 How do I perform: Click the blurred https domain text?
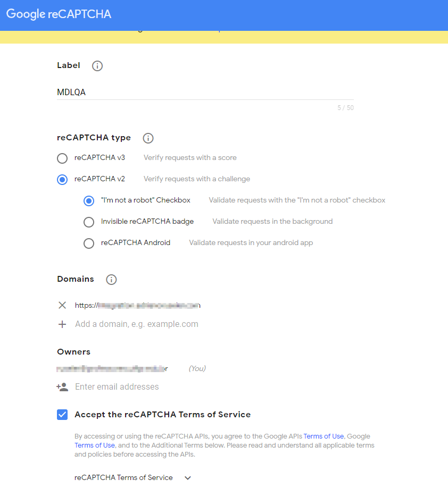click(x=138, y=305)
